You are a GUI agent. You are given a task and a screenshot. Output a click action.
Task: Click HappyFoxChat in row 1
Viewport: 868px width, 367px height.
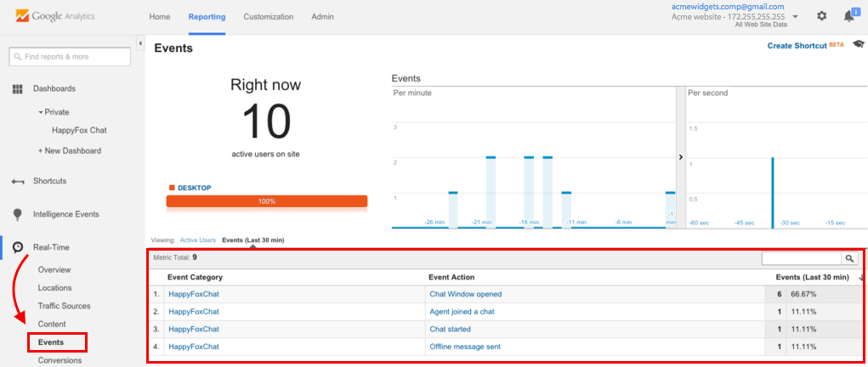point(194,295)
